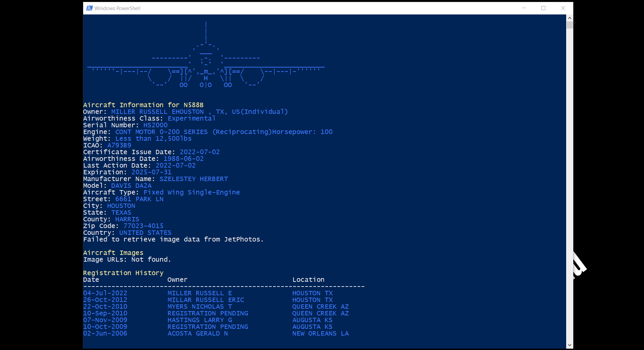The width and height of the screenshot is (644, 350).
Task: Click the weight value 'Less than 12,500lbs'
Action: coord(153,139)
